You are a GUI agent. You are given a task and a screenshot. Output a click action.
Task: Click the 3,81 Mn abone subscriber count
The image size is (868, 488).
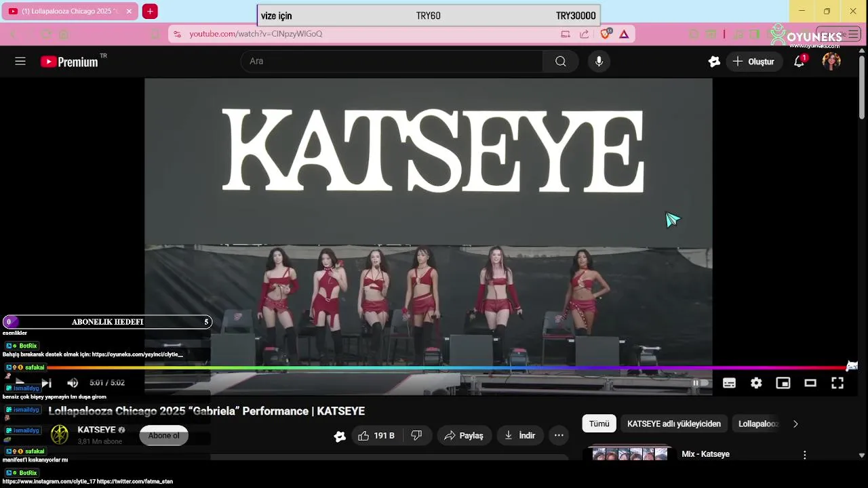100,441
